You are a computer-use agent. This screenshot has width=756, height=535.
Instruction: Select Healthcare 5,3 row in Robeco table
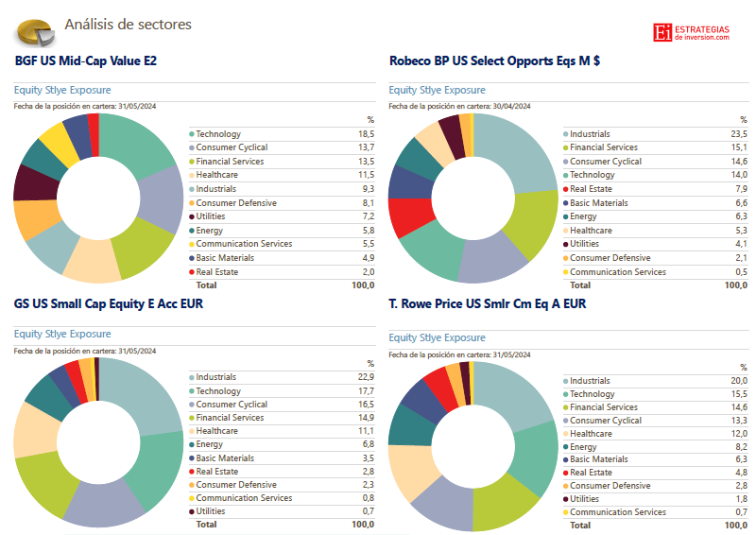tap(656, 231)
